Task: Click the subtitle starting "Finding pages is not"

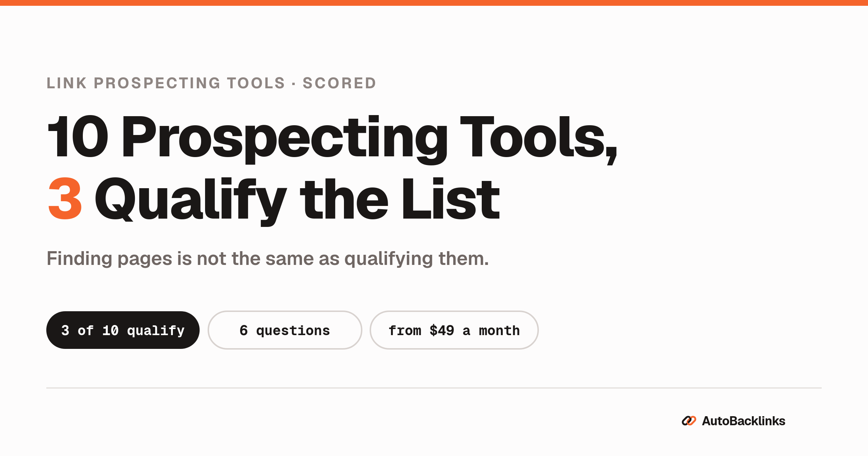Action: pos(268,259)
